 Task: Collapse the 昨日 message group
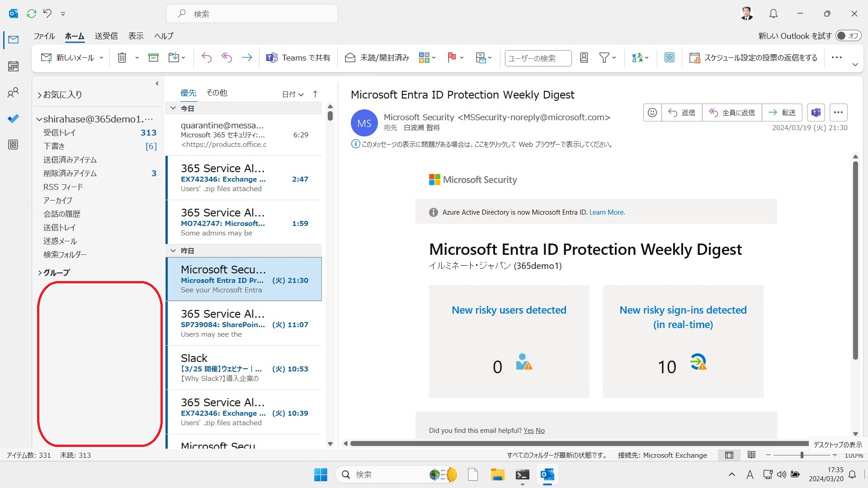(173, 251)
